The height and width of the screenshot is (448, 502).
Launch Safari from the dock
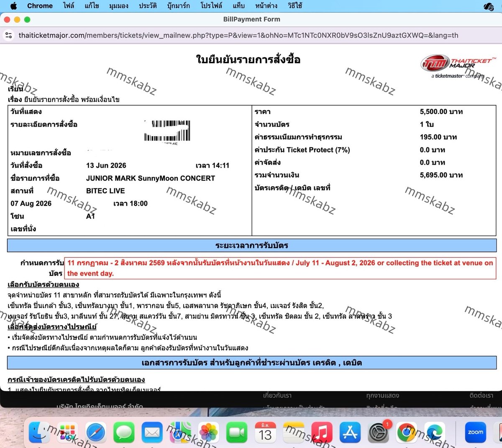(96, 432)
